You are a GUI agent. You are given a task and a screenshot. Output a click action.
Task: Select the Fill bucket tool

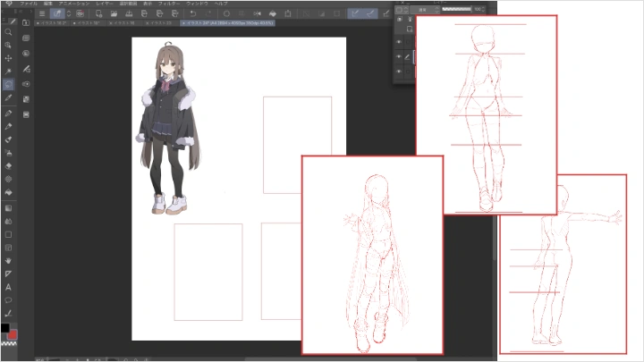(8, 192)
